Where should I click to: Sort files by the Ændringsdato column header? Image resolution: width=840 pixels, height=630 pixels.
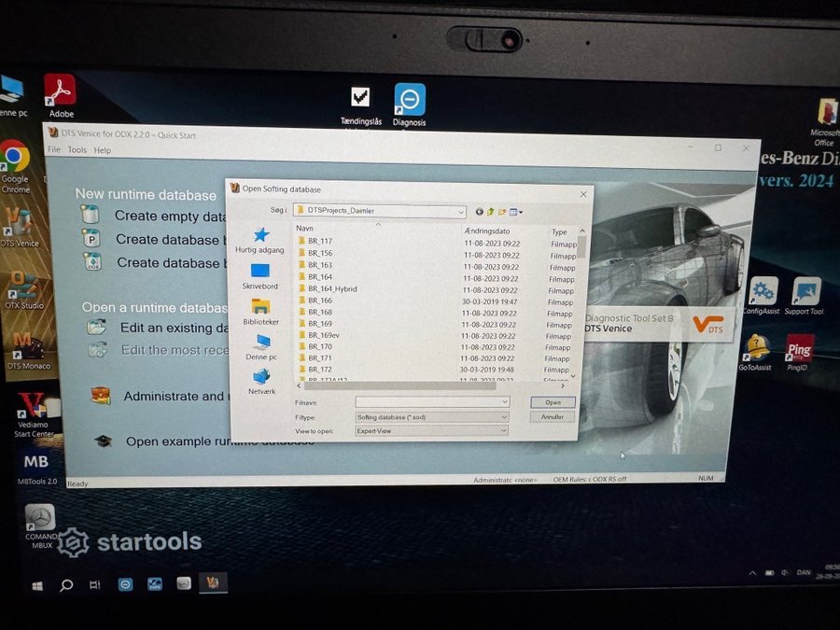486,231
